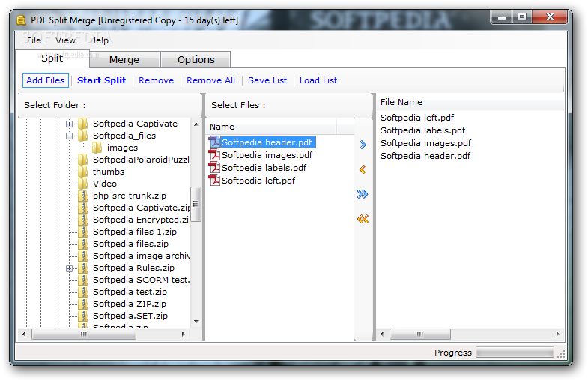
Task: Click the single right arrow add-file icon
Action: pos(363,145)
